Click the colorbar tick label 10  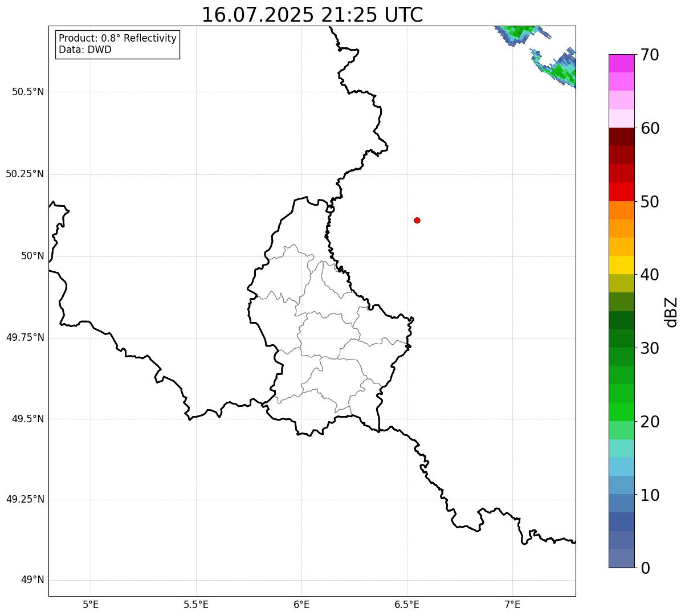tap(650, 495)
